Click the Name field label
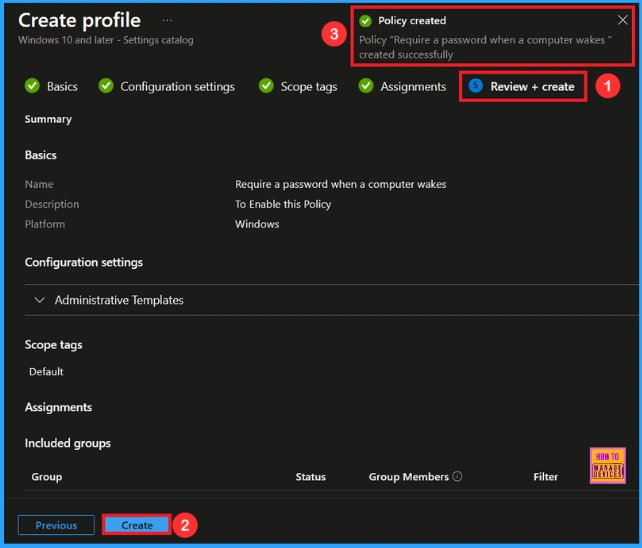The height and width of the screenshot is (548, 642). point(39,184)
